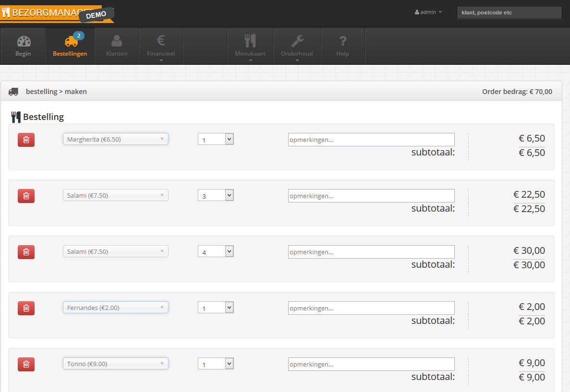Open the Margherita (€6.50) product dropdown
Screen dimensions: 570x392
[116, 139]
